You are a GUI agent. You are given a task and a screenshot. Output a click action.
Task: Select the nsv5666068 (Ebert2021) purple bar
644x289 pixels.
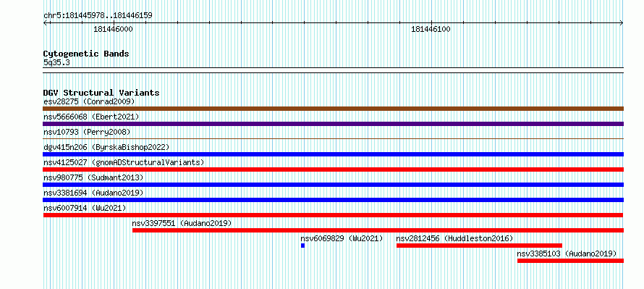point(333,124)
